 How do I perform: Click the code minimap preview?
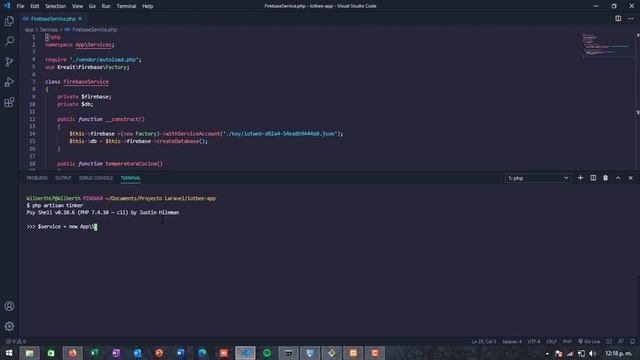[x=606, y=45]
